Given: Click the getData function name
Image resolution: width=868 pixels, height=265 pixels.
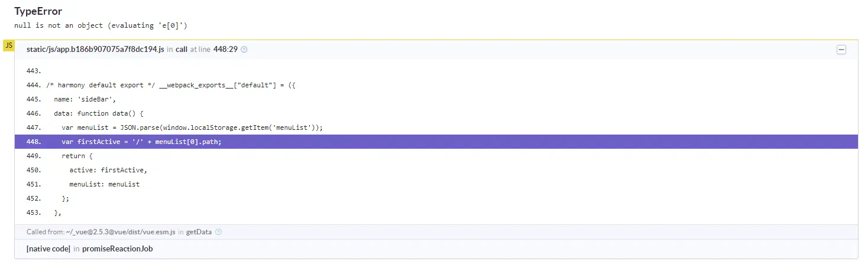Looking at the screenshot, I should click(x=199, y=232).
